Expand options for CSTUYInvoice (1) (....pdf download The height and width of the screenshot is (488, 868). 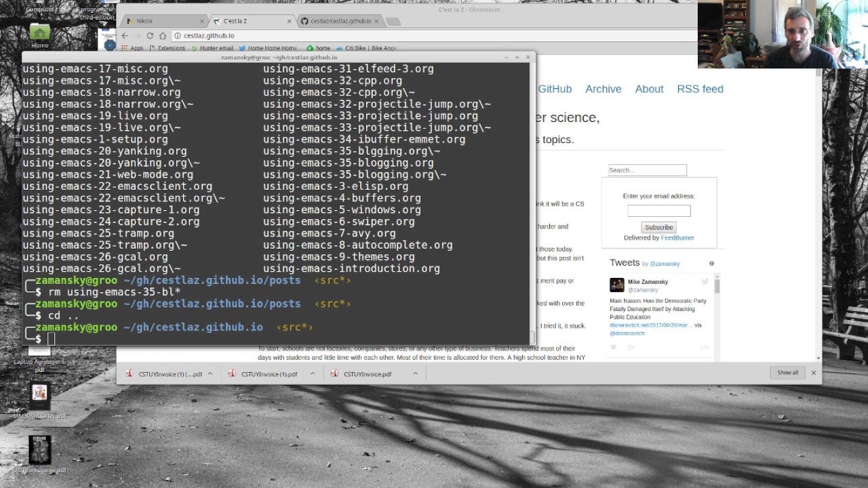[210, 373]
